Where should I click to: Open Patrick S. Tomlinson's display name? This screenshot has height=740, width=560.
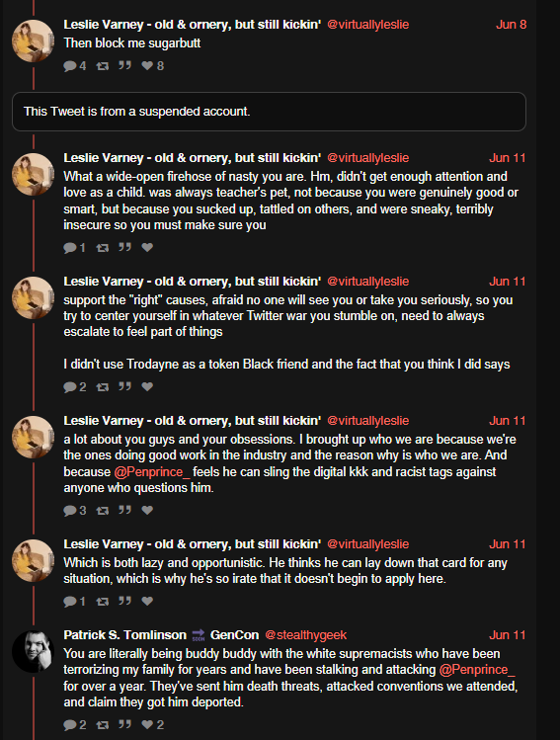(x=125, y=635)
